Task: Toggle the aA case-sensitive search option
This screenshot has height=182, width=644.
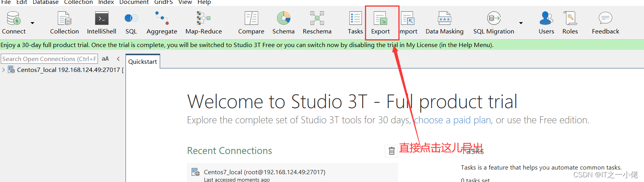Action: 105,59
